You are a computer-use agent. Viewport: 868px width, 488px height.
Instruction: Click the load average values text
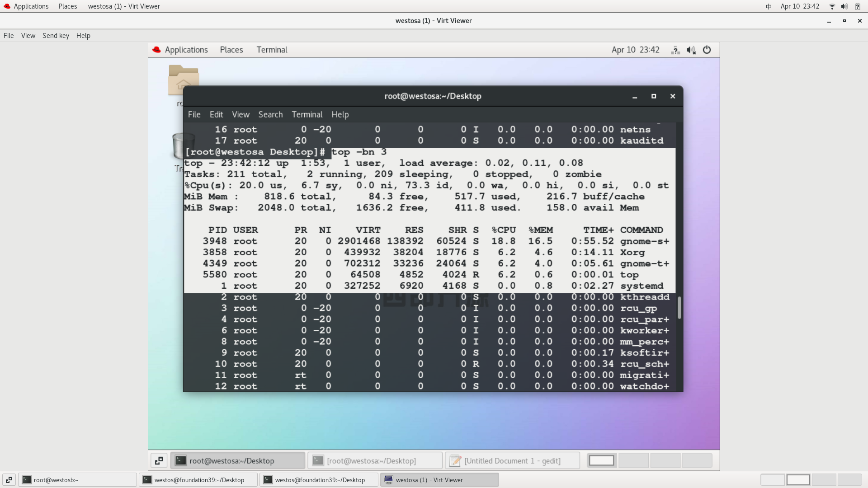[534, 163]
